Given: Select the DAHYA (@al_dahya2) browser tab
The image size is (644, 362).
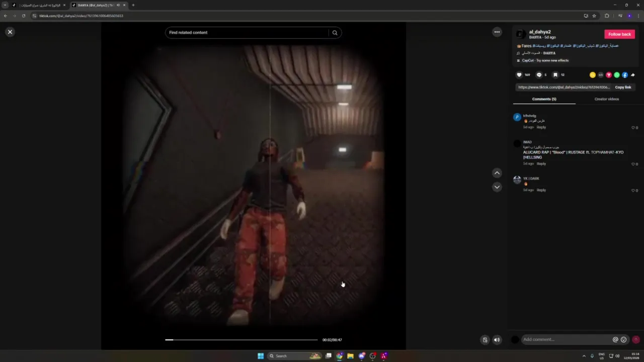Looking at the screenshot, I should [99, 5].
